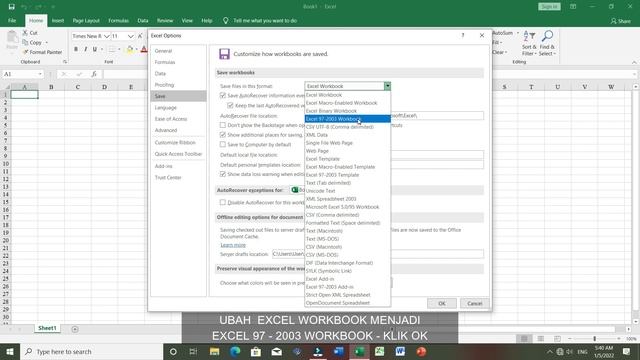This screenshot has height=360, width=640.
Task: Click the Tell me lightbulb icon
Action: (x=225, y=20)
